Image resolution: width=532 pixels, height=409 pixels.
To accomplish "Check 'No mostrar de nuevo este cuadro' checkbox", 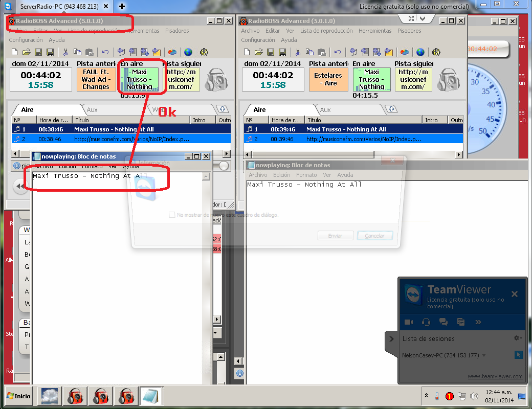I will point(172,215).
